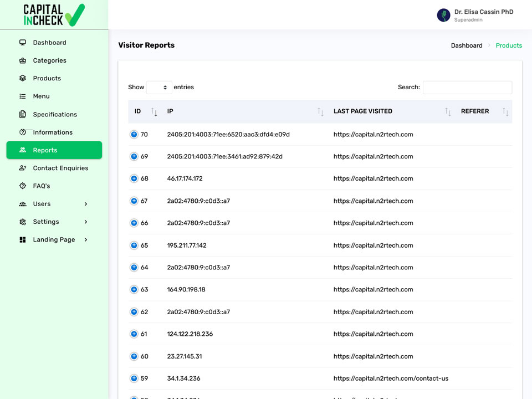
Task: Click IP 34.1.34.236 in row 59
Action: [183, 378]
